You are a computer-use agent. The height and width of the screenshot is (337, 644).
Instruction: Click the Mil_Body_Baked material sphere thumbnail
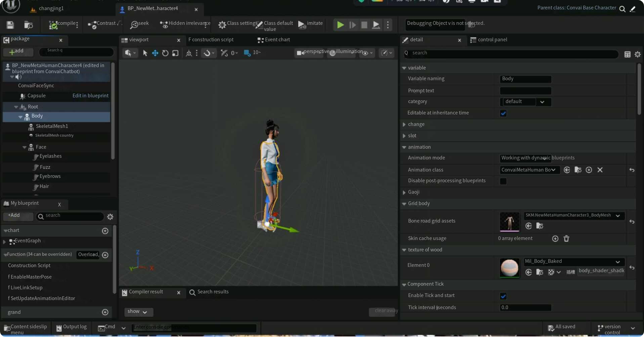[509, 268]
